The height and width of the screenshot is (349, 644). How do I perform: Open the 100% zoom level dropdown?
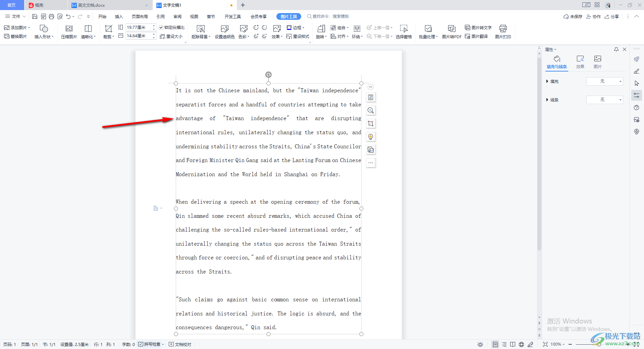click(x=557, y=344)
